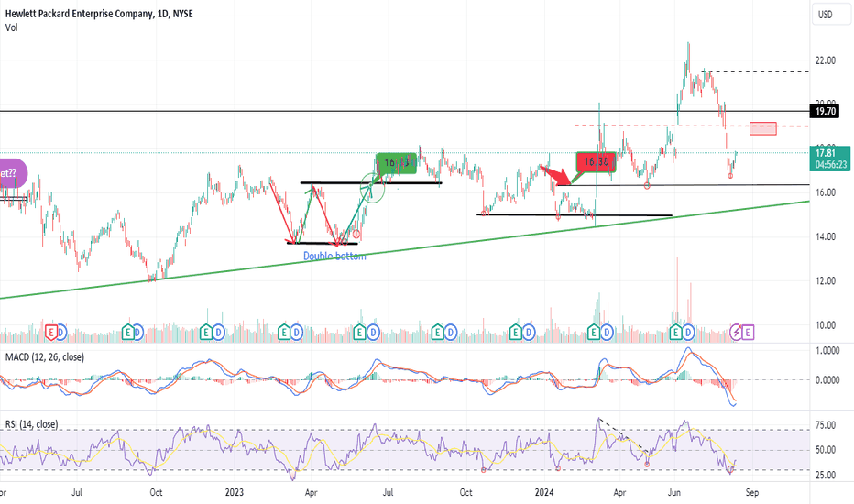The image size is (854, 504).
Task: Click the green 17.81 current price label
Action: pos(826,153)
